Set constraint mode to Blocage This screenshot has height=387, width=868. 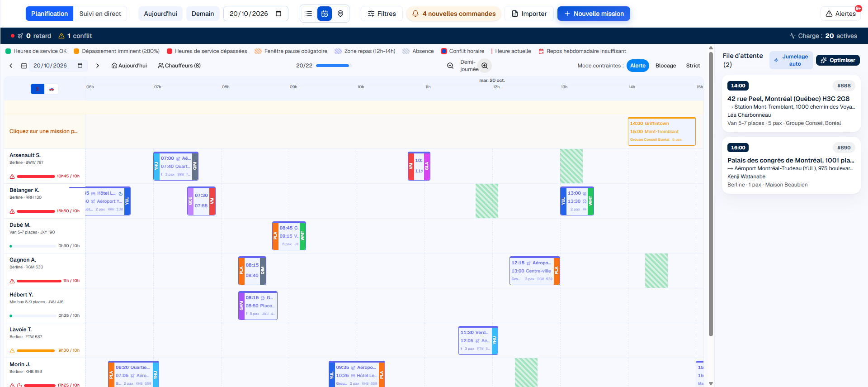(665, 66)
